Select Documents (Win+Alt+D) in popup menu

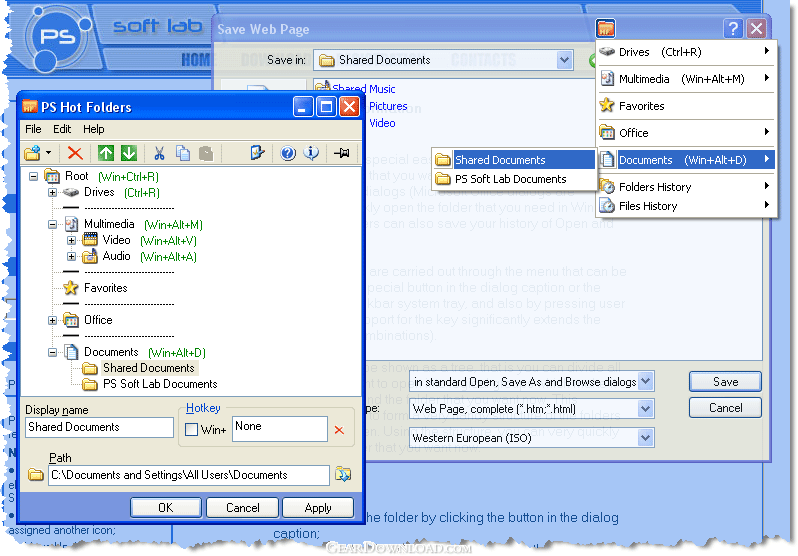pyautogui.click(x=686, y=160)
